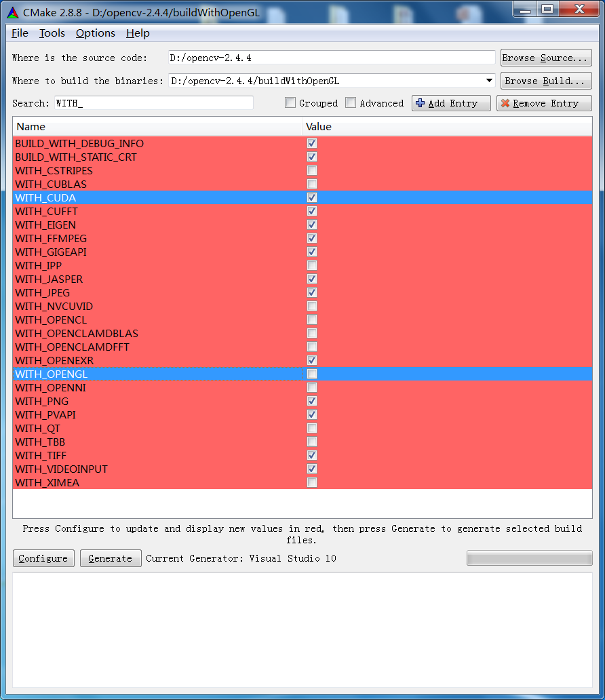Select the WITH_CUDA row name
Viewport: 605px width, 700px height.
[45, 198]
